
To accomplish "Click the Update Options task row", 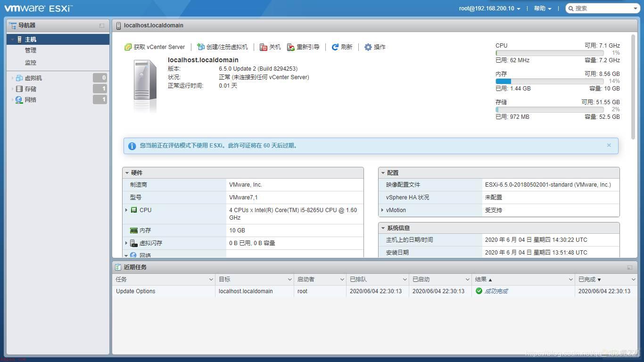I will [375, 291].
